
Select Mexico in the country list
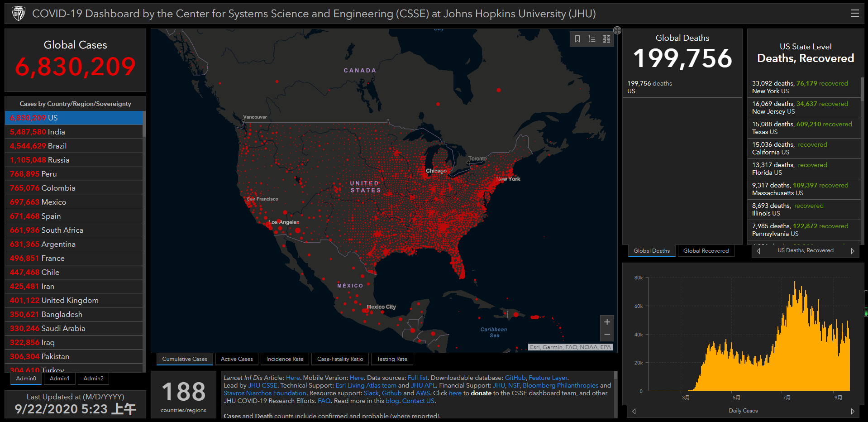[x=74, y=202]
